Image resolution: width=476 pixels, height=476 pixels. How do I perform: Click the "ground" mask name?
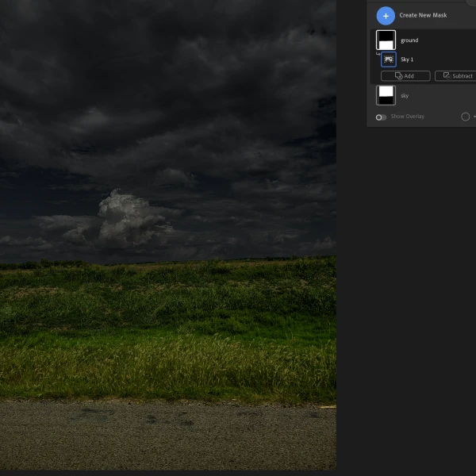[409, 40]
